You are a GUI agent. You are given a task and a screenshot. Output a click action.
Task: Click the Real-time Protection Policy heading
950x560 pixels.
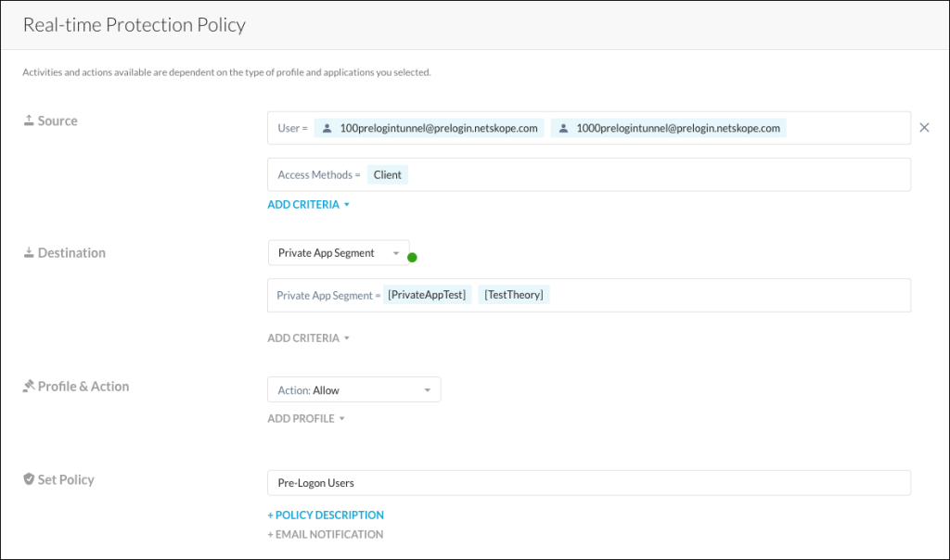(x=134, y=25)
